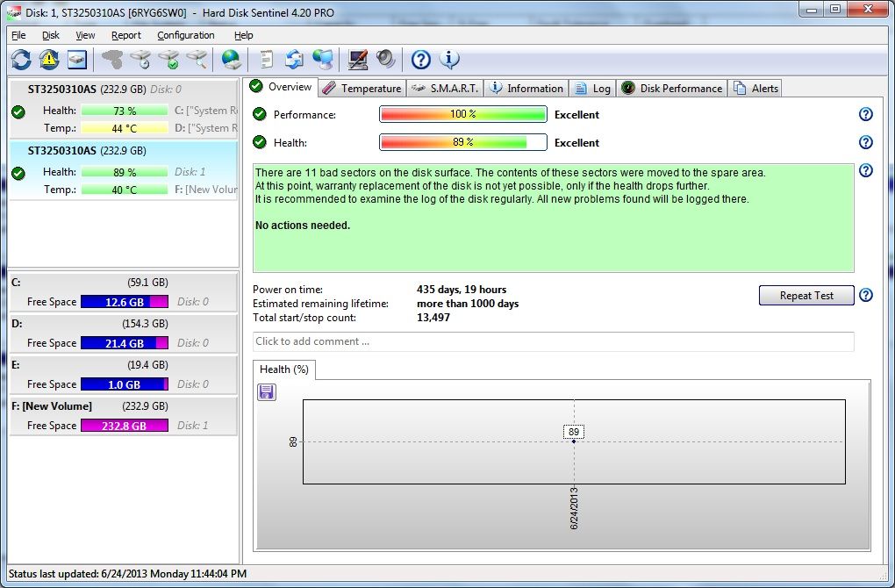Image resolution: width=895 pixels, height=588 pixels.
Task: Click the computer with pen configuration icon
Action: click(358, 60)
